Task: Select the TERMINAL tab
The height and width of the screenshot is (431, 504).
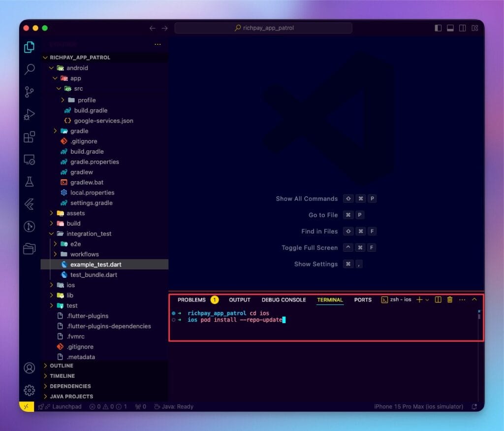Action: [330, 300]
